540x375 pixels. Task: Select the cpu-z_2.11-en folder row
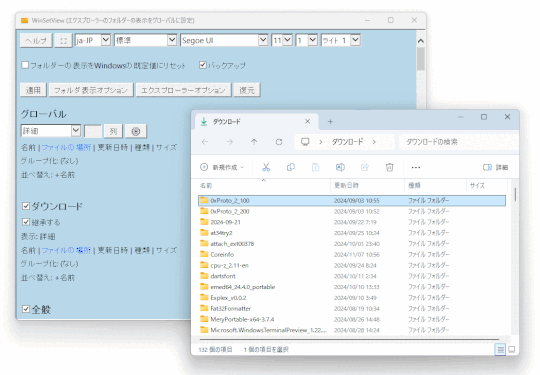352,265
